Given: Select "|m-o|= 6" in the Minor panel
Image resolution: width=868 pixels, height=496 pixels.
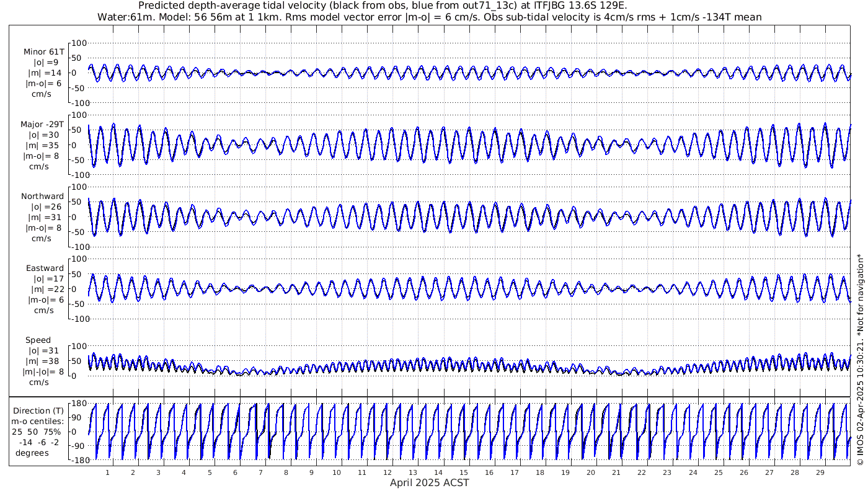Looking at the screenshot, I should point(43,84).
